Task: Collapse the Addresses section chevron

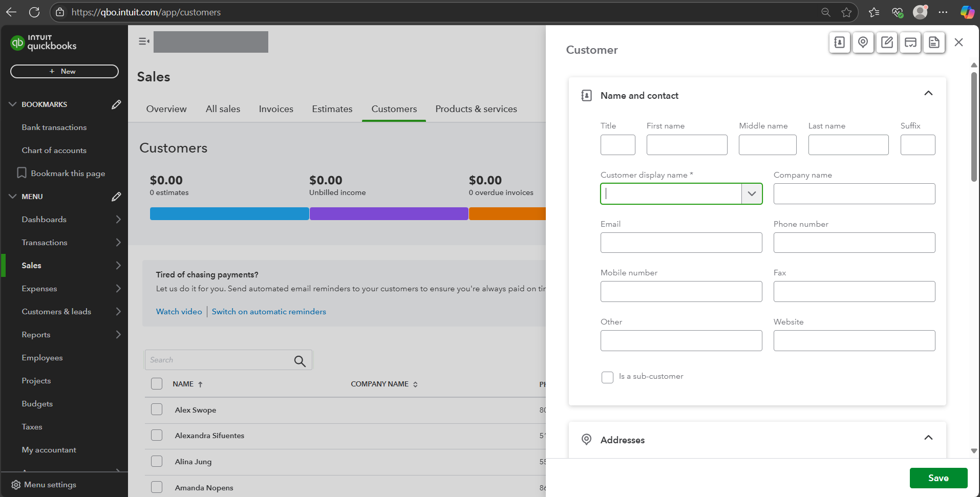Action: (928, 438)
